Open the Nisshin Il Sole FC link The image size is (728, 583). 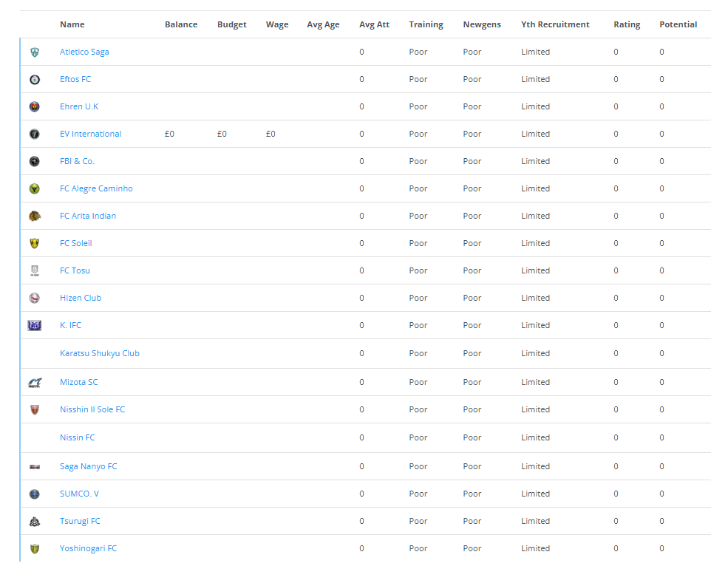coord(92,410)
